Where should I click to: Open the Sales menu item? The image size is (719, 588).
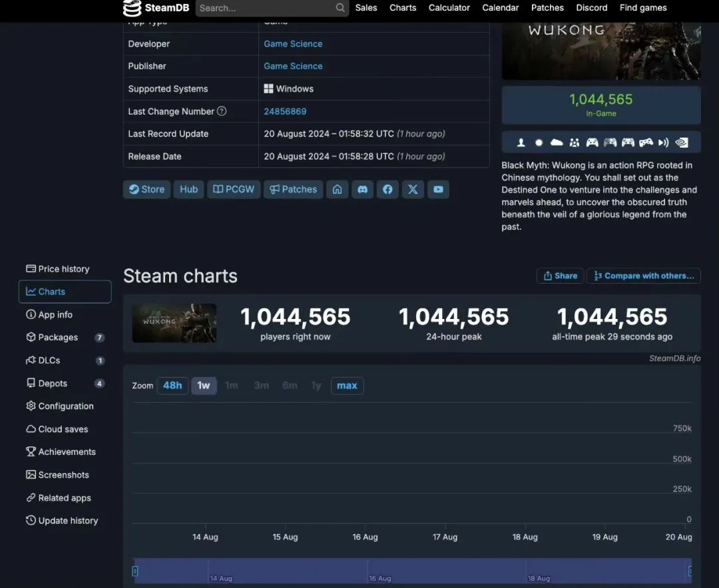pyautogui.click(x=366, y=8)
